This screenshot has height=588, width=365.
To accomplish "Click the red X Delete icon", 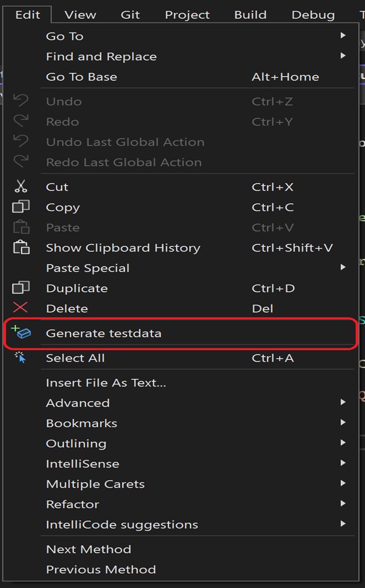I will click(x=21, y=308).
